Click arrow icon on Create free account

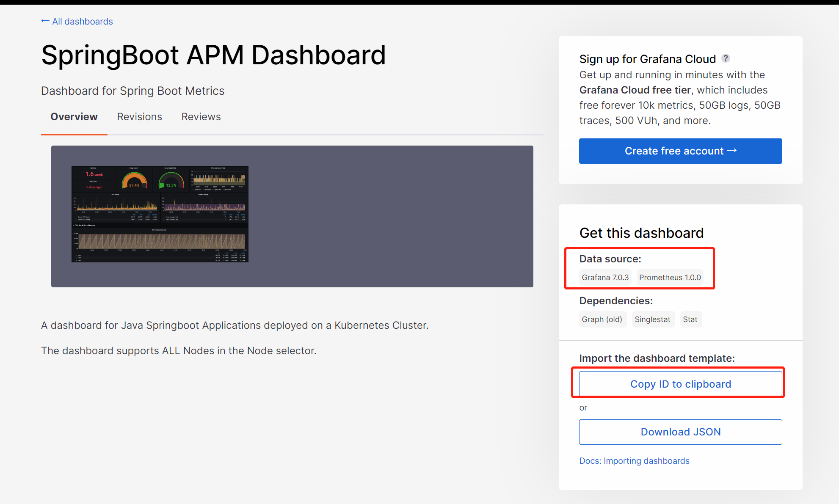point(732,151)
